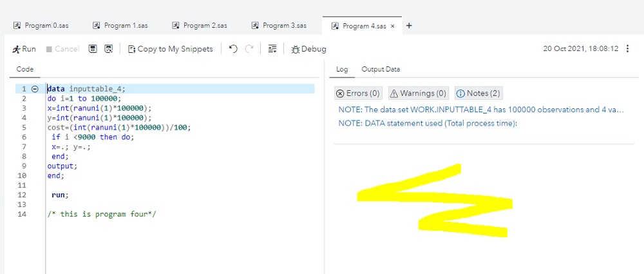644x274 pixels.
Task: Switch to Program 0.sas tab
Action: tap(41, 26)
